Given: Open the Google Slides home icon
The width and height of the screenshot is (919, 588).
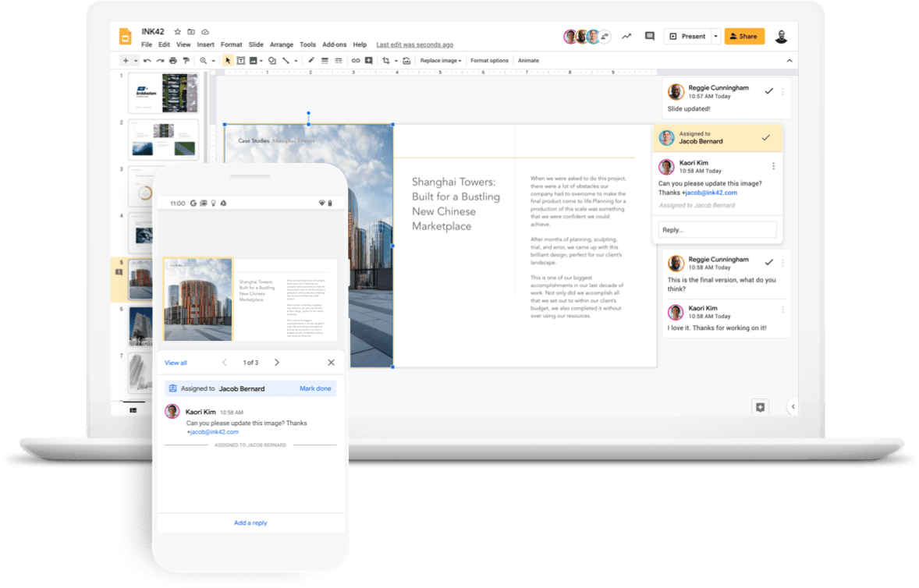Looking at the screenshot, I should point(126,37).
